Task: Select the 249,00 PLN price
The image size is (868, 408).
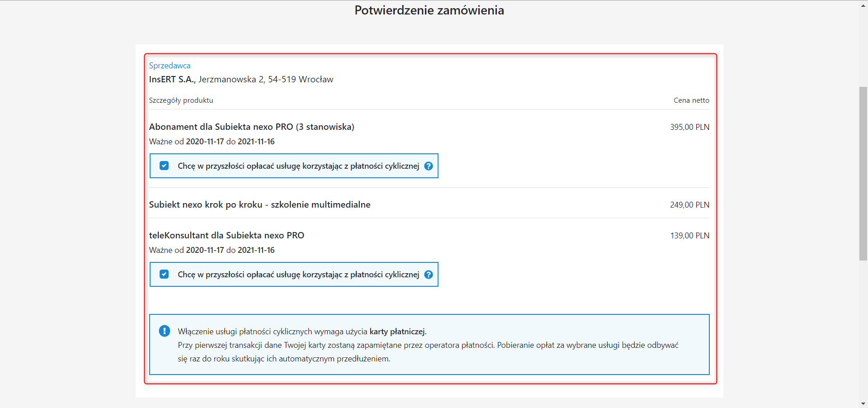Action: point(689,205)
